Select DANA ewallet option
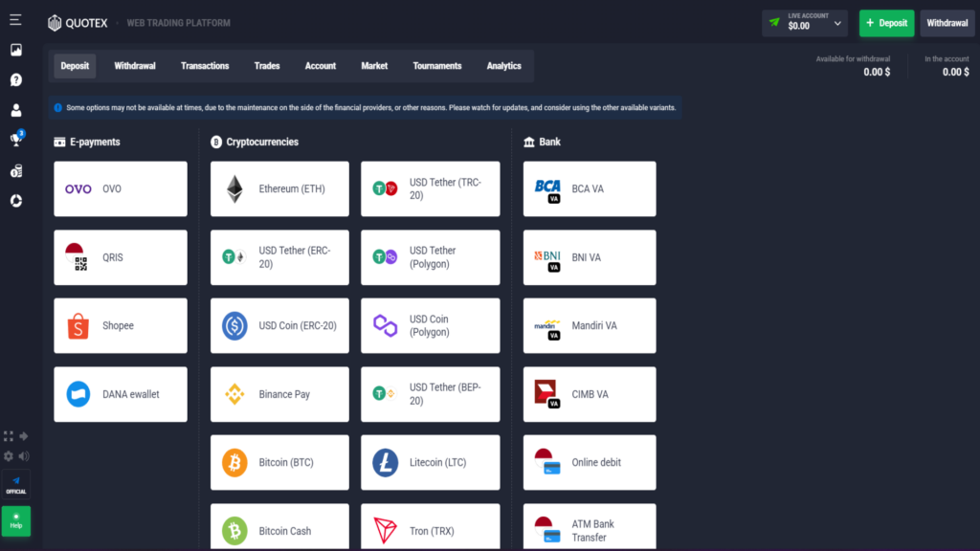 pos(121,394)
